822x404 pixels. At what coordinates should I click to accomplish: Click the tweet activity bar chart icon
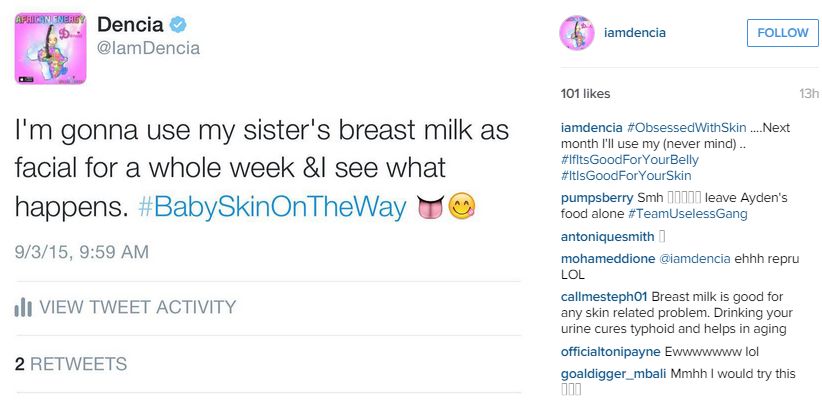(23, 308)
